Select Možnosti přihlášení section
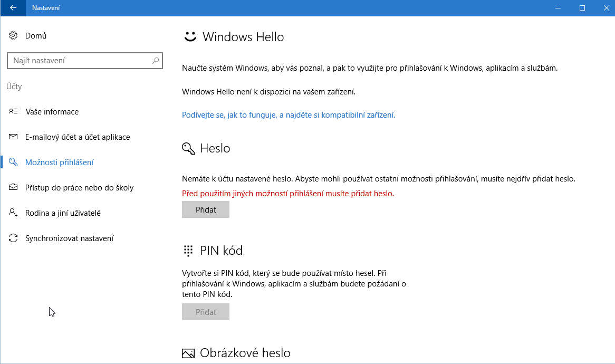This screenshot has height=364, width=615. 59,162
